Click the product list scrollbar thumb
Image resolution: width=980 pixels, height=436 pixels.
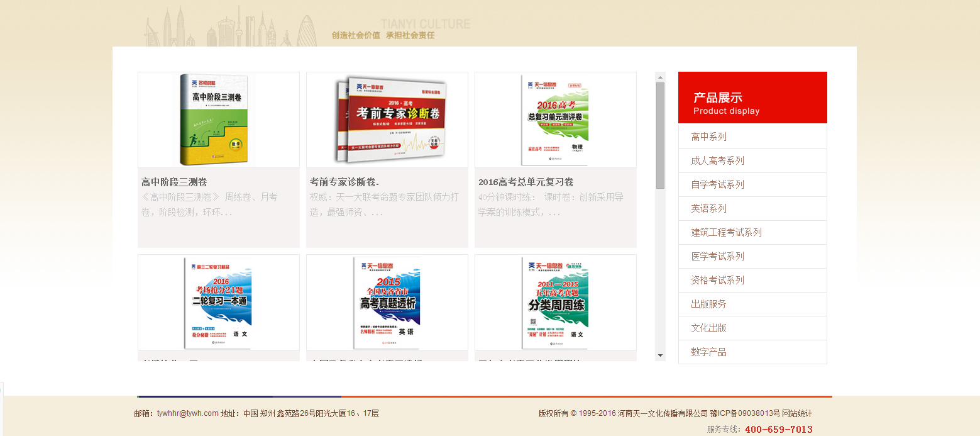point(660,135)
